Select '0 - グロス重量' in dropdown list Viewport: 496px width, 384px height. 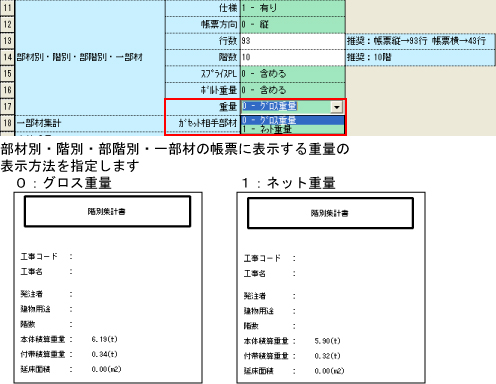pos(292,120)
